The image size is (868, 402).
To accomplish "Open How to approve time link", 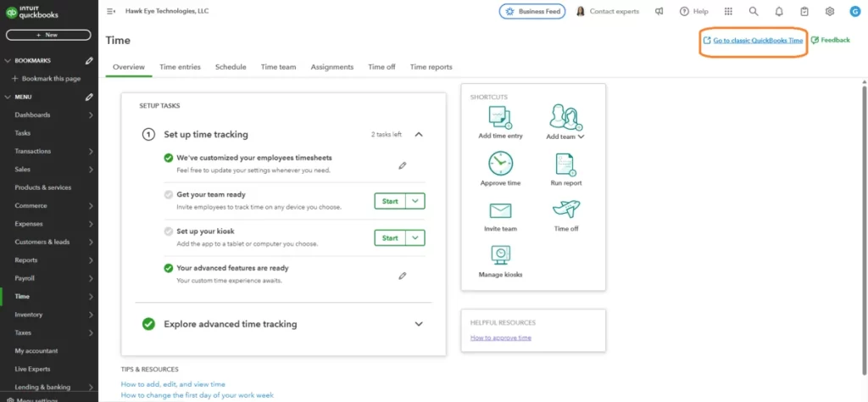I will (x=501, y=338).
